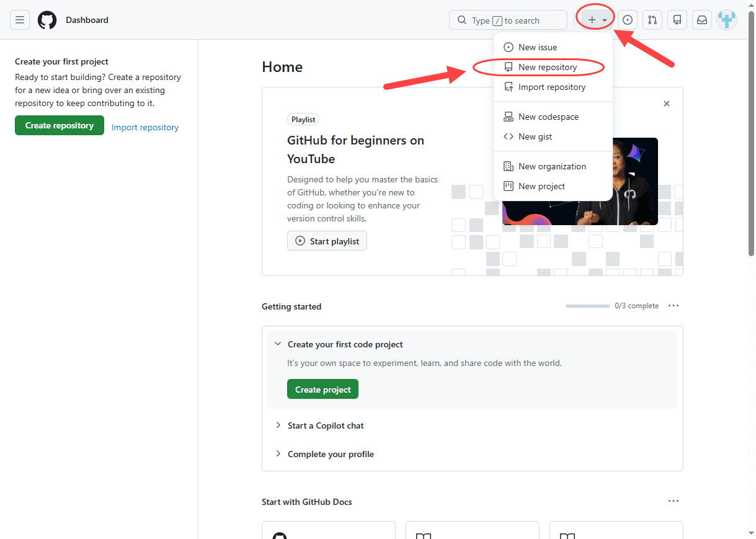Screen dimensions: 756x539
Task: Click the Getting started progress bar
Action: tap(588, 306)
